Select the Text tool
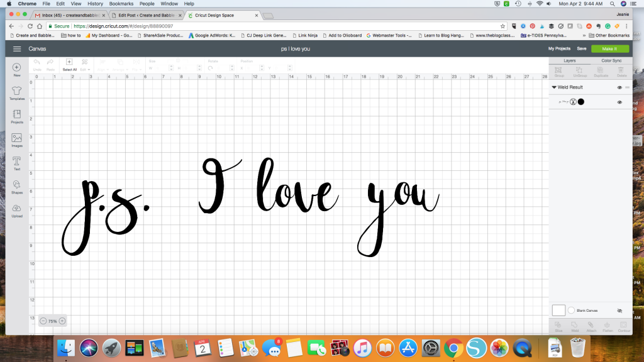This screenshot has height=362, width=644. (17, 163)
